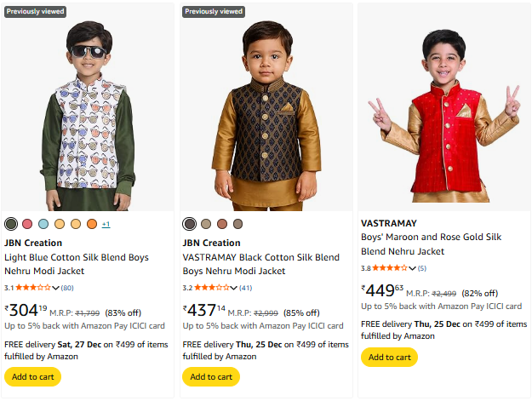Add the ₹449 Maroon jacket to cart
The width and height of the screenshot is (532, 401).
coord(390,357)
